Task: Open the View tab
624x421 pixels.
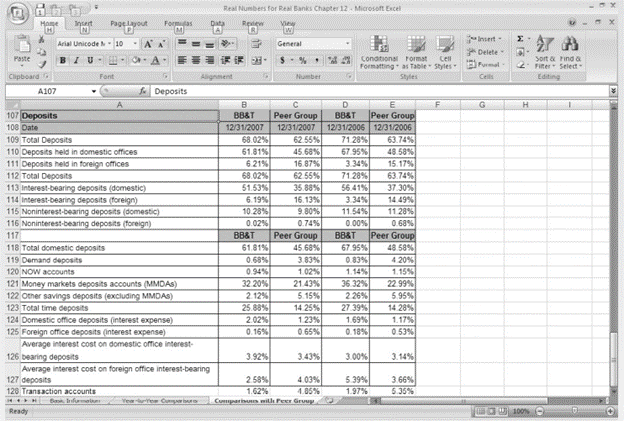Action: point(288,24)
